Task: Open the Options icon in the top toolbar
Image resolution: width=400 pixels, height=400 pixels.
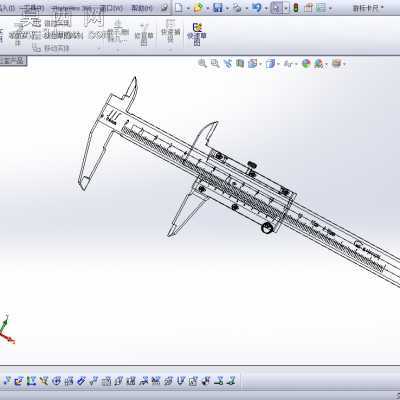Action: click(321, 7)
